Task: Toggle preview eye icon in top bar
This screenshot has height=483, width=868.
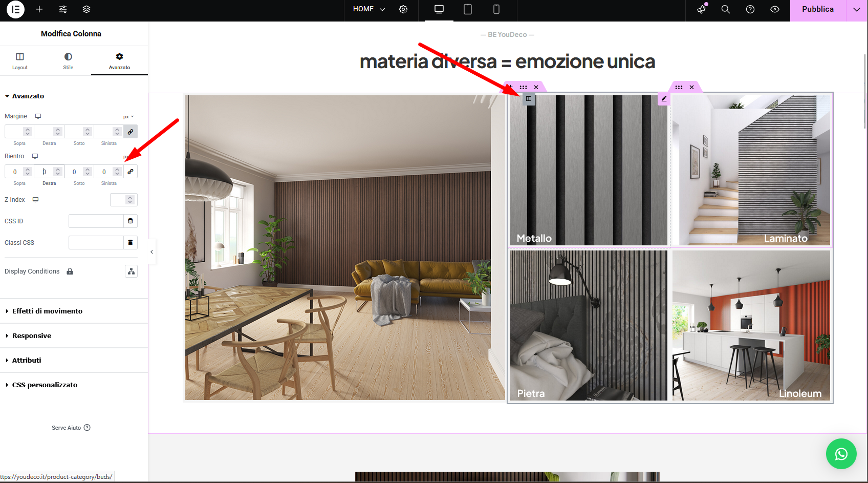Action: click(x=775, y=9)
